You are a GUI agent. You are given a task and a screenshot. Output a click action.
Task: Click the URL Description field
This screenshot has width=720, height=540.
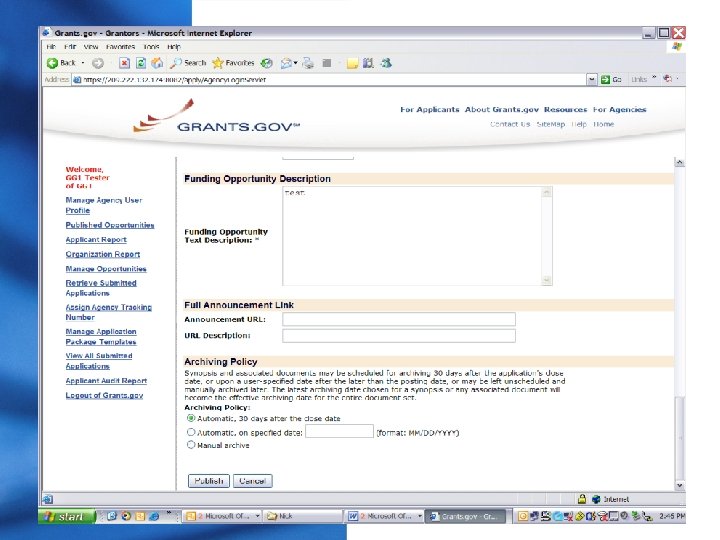[399, 336]
